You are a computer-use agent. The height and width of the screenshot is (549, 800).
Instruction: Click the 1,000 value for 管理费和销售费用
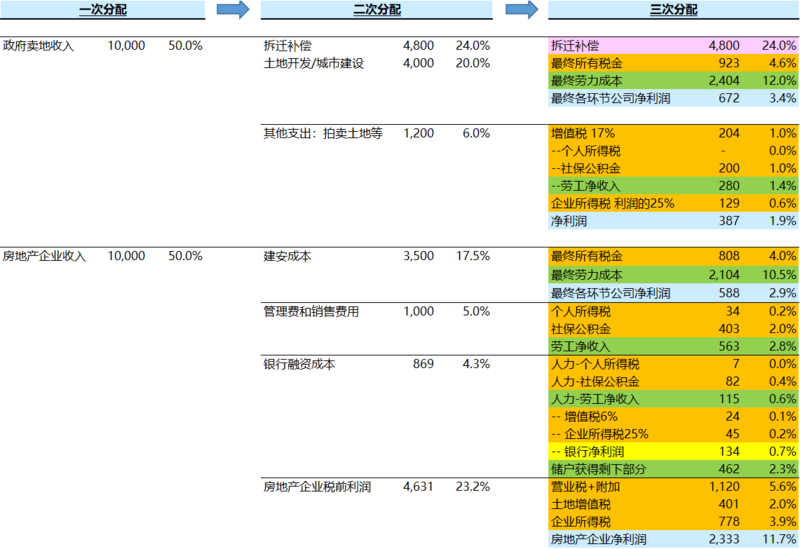coord(418,312)
